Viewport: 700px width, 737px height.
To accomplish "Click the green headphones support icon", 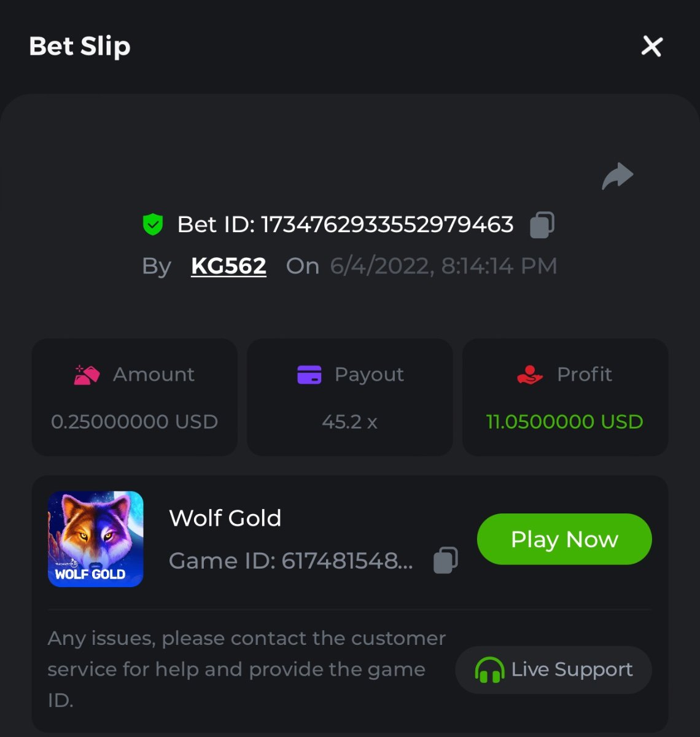I will tap(489, 670).
